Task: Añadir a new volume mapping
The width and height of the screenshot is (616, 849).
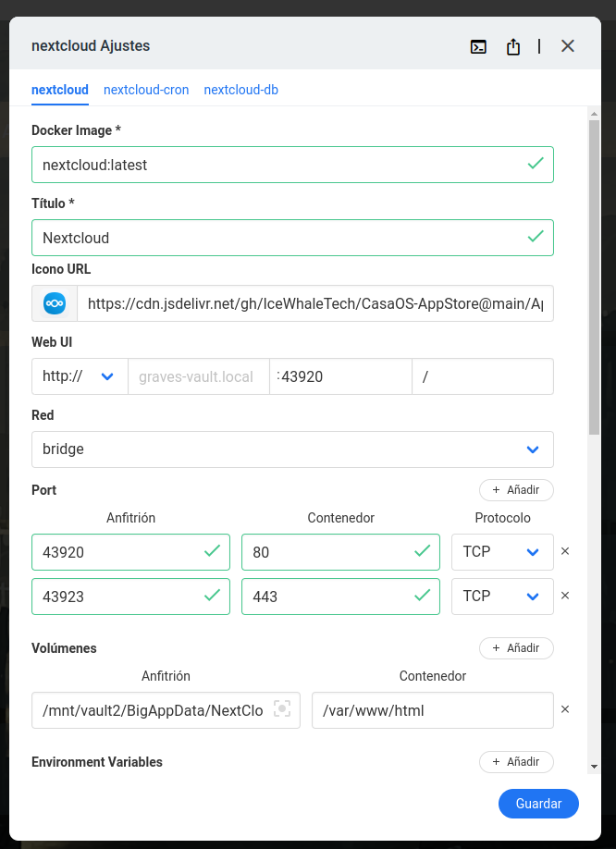Action: click(515, 647)
